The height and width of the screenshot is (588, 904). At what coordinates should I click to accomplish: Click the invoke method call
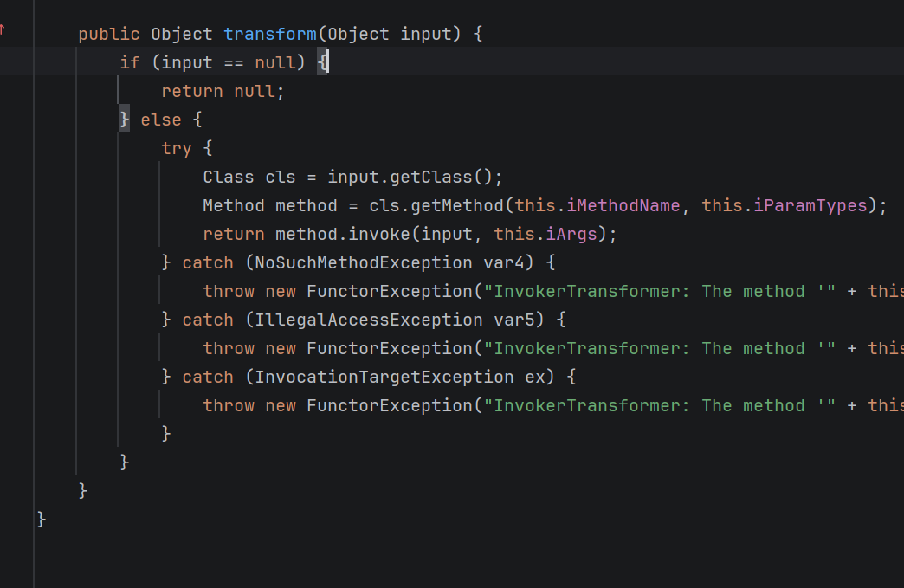[378, 234]
